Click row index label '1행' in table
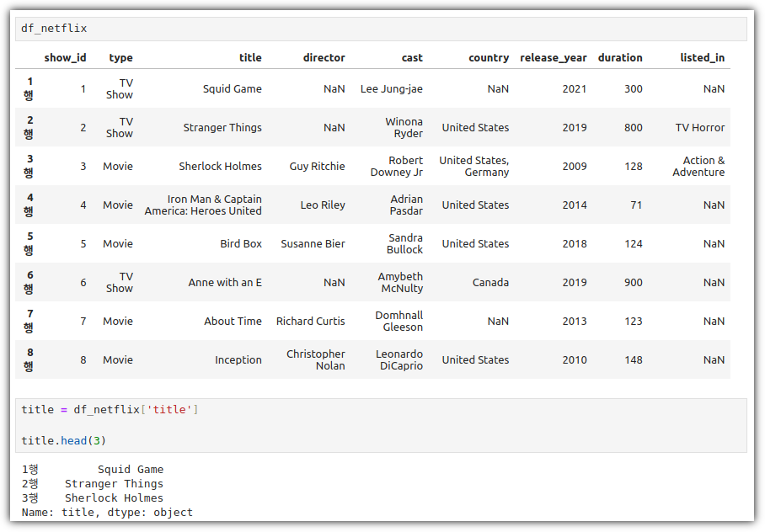 click(29, 88)
